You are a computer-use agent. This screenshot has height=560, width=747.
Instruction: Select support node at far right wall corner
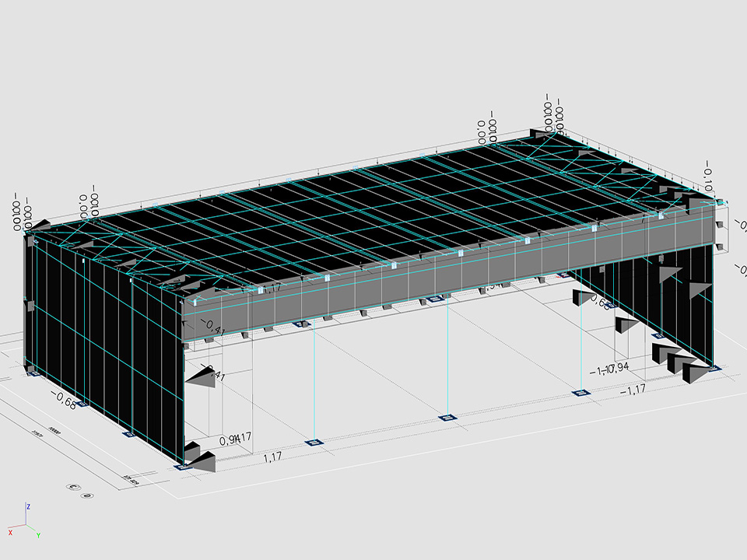(714, 368)
